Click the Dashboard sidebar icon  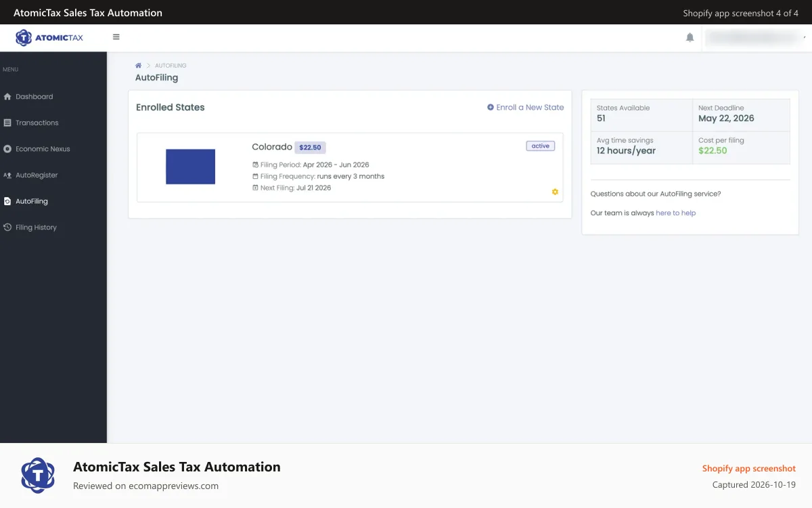click(7, 97)
